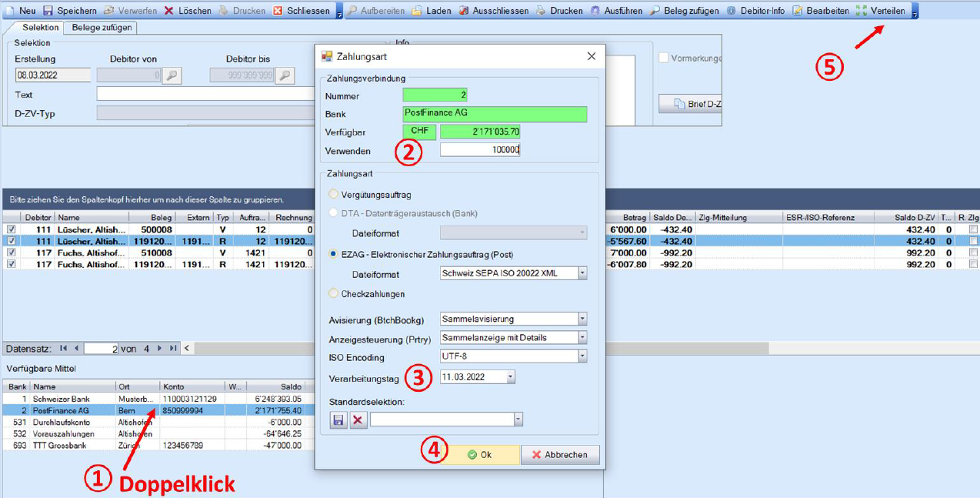
Task: Click the Löschen red X toolbar icon
Action: pos(169,11)
